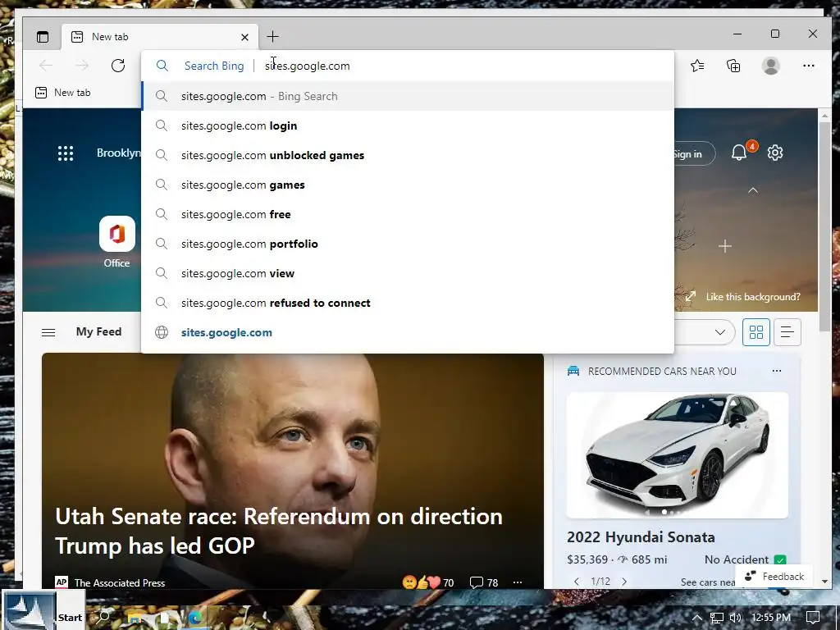Select 'sites.google.com unblocked games' suggestion
The image size is (840, 630).
point(409,155)
